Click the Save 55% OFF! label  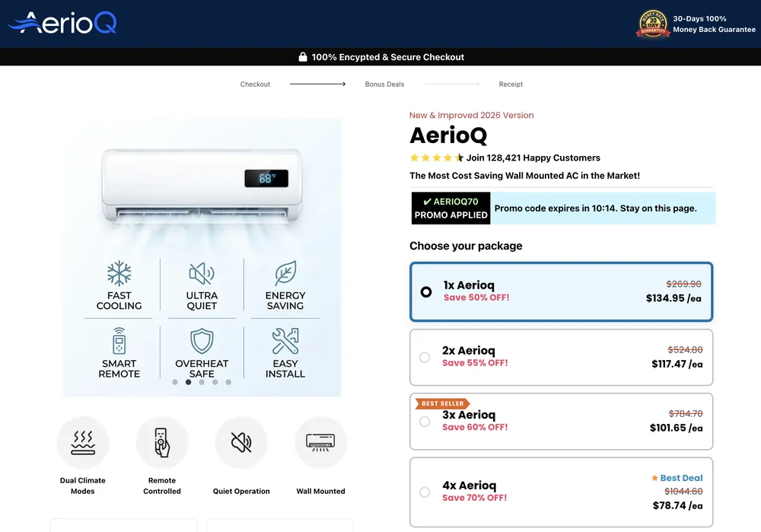tap(475, 362)
